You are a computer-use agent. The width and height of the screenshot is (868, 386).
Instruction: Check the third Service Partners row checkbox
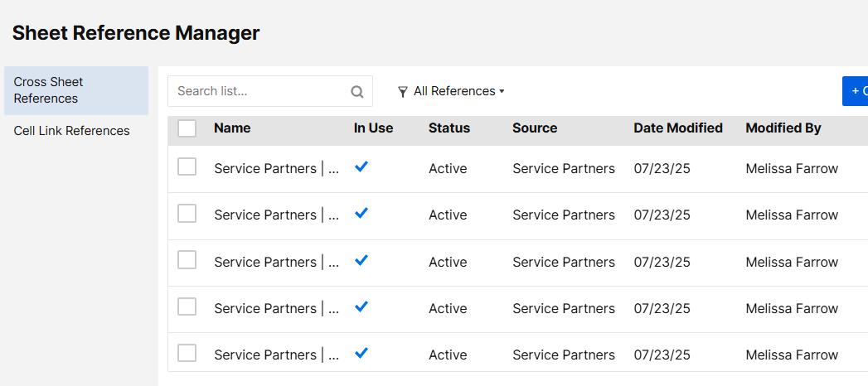click(x=187, y=261)
